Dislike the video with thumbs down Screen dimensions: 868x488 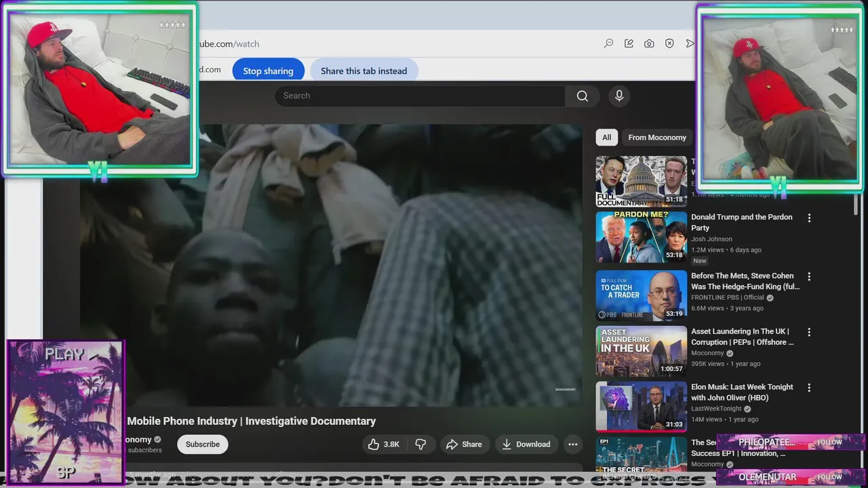coord(420,444)
